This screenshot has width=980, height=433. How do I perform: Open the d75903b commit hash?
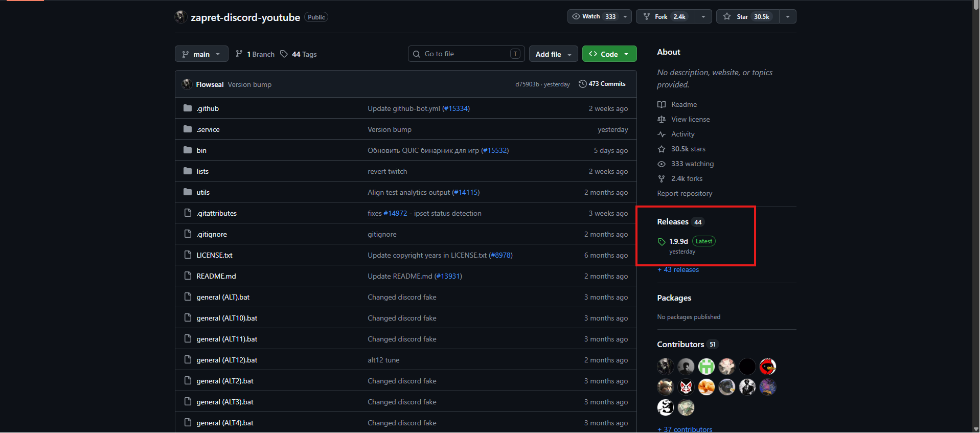(x=527, y=84)
